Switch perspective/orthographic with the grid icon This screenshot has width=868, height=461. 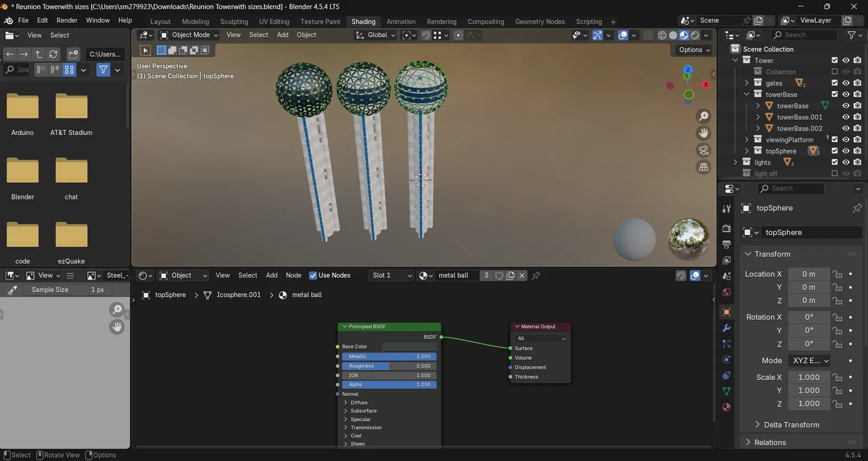[x=704, y=167]
